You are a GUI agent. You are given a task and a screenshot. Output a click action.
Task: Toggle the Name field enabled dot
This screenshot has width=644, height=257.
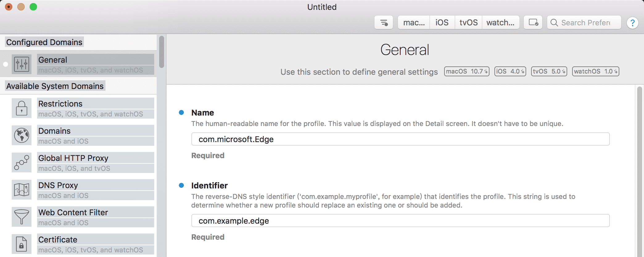(x=181, y=112)
